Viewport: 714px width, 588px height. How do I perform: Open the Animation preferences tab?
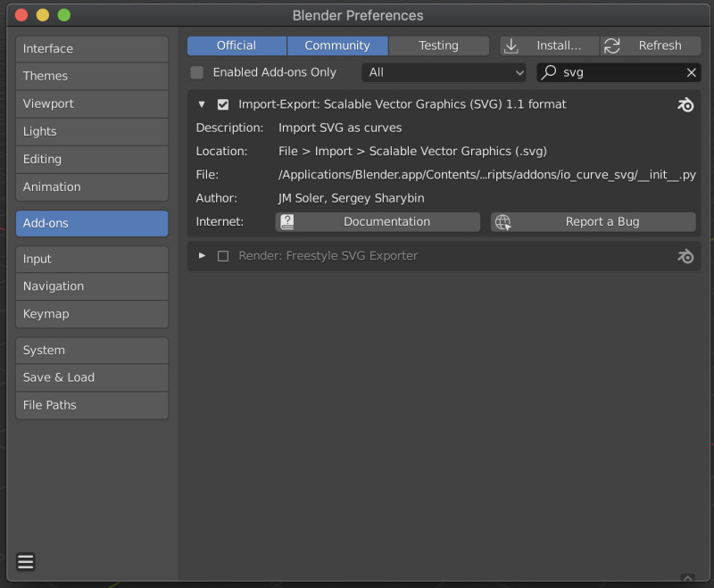(x=92, y=187)
